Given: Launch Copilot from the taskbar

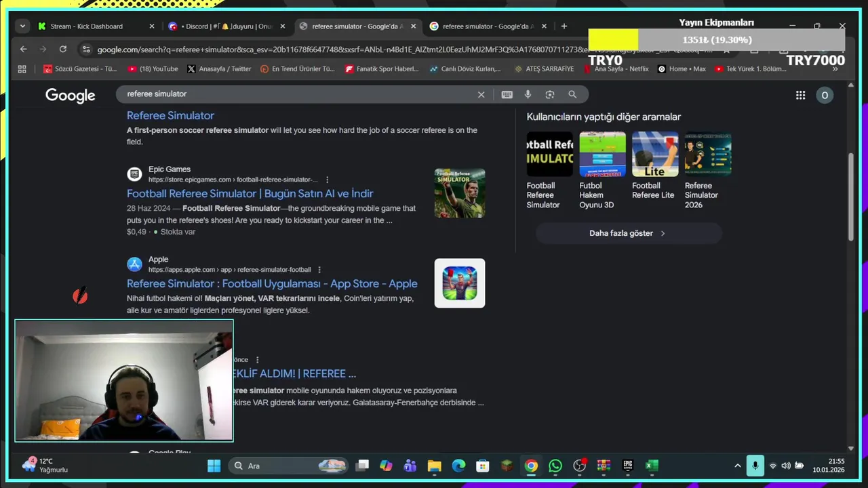Looking at the screenshot, I should point(387,466).
